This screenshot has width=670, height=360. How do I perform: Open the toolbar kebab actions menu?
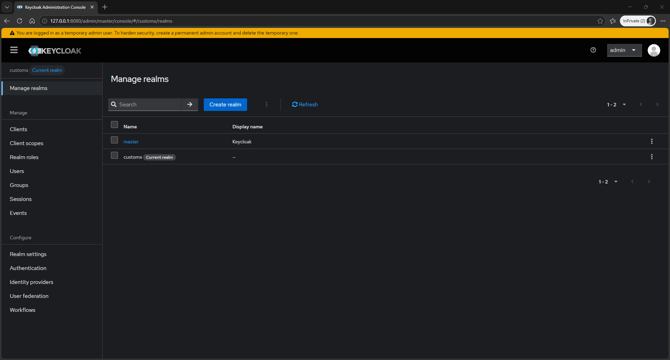[267, 105]
